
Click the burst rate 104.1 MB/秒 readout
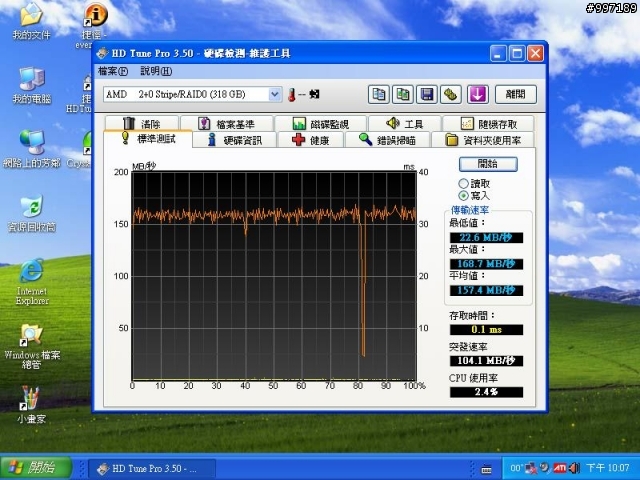coord(486,360)
